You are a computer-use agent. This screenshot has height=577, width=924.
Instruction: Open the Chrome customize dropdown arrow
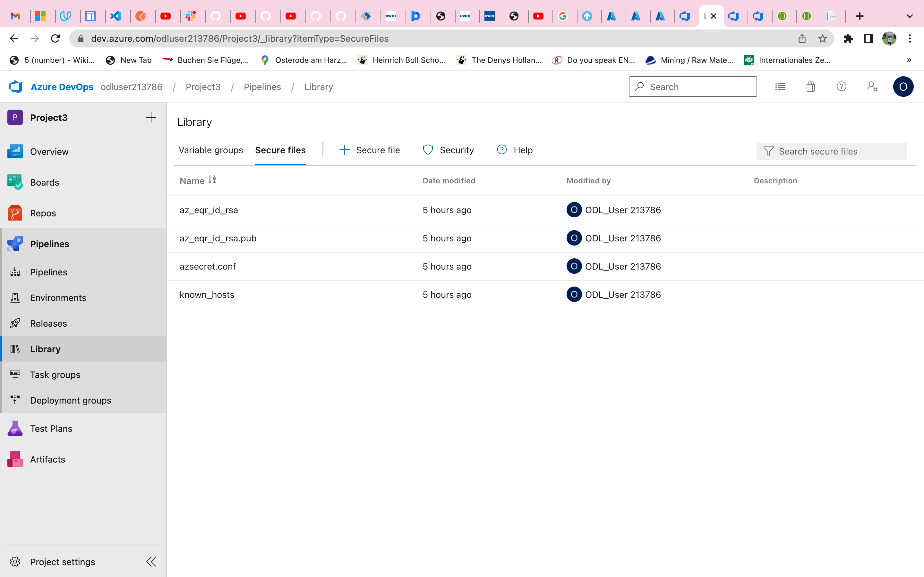pyautogui.click(x=910, y=16)
